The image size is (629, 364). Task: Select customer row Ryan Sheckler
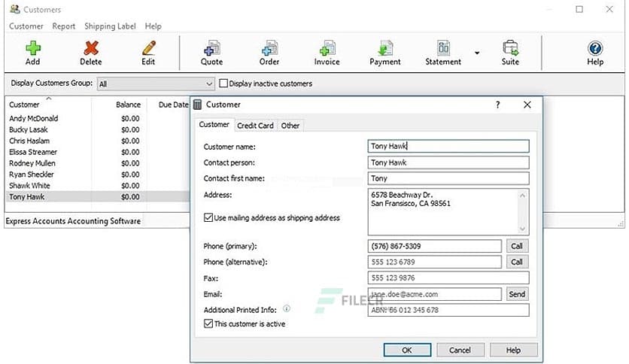[98, 174]
